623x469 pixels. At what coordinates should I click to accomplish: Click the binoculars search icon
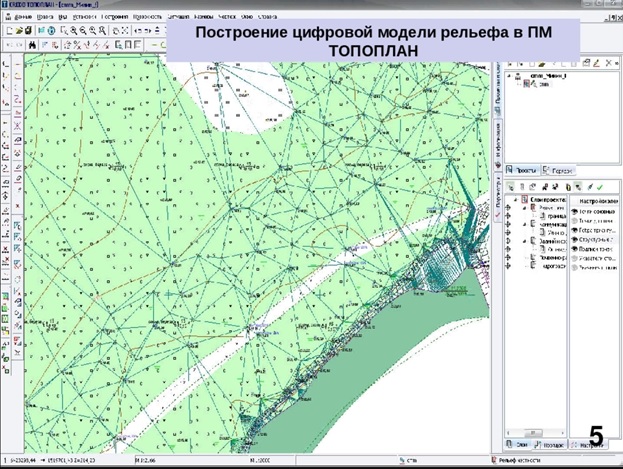pyautogui.click(x=33, y=45)
